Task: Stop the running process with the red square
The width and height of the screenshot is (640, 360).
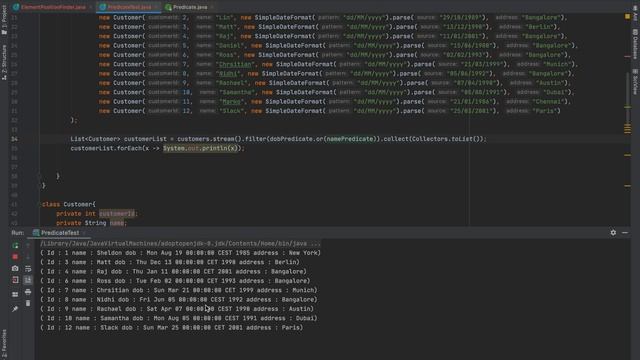Action: click(15, 257)
